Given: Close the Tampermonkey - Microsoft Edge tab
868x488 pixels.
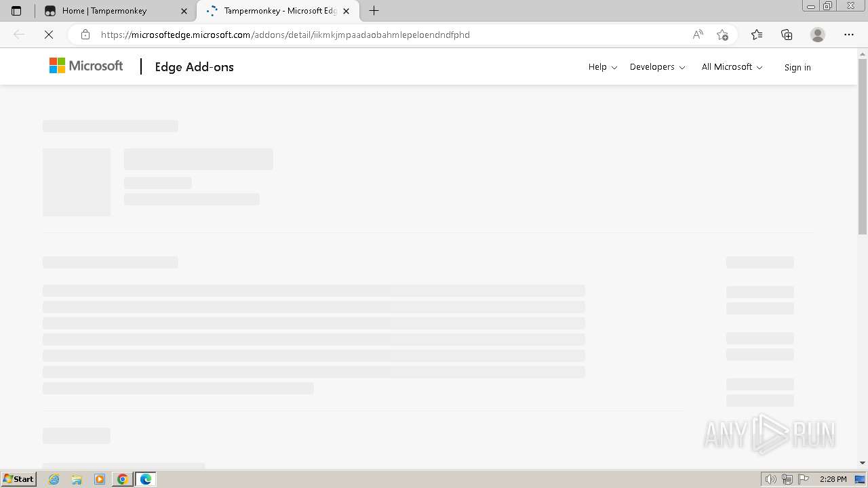Looking at the screenshot, I should coord(346,11).
